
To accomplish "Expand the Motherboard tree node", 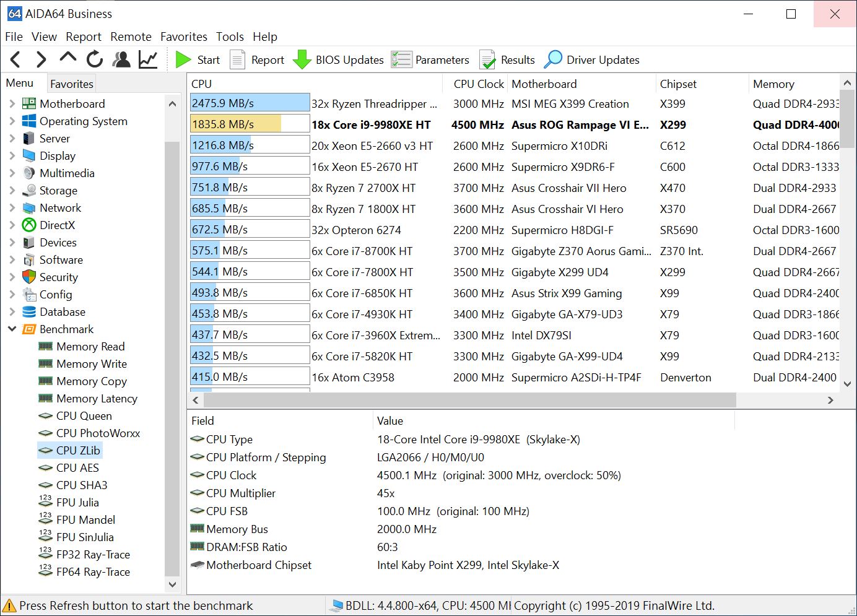I will pos(12,103).
